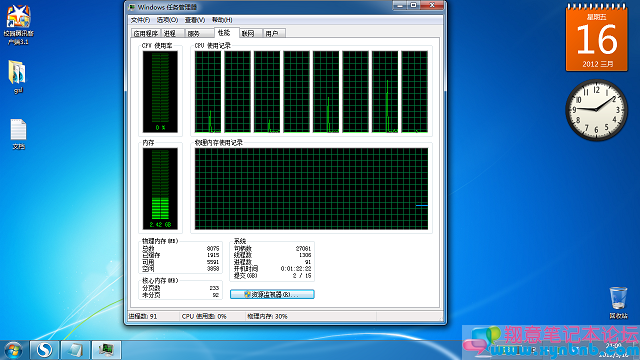Screen dimensions: 640x360
Task: Open the 帮助(H) menu
Action: [x=222, y=20]
